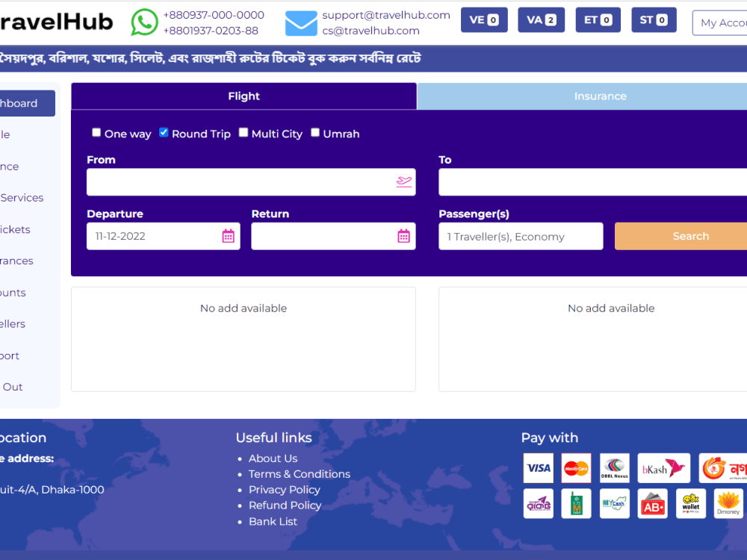Open the Insurances sidebar item
Screen dimensions: 747x560
pyautogui.click(x=16, y=261)
